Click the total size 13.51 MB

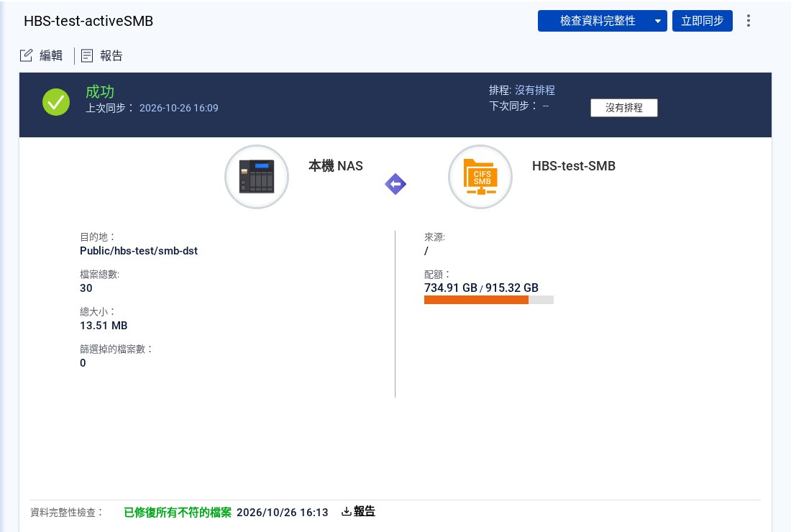104,325
